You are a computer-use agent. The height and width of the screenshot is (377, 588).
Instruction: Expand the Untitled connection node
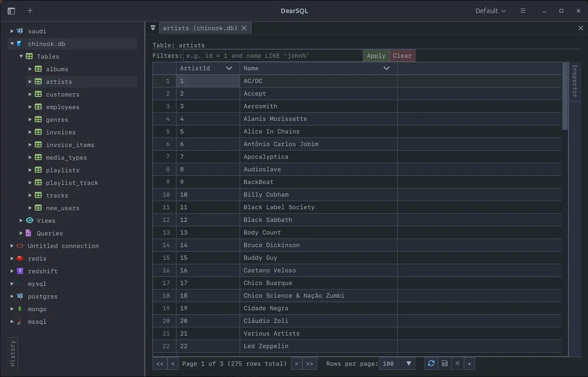[x=12, y=246]
